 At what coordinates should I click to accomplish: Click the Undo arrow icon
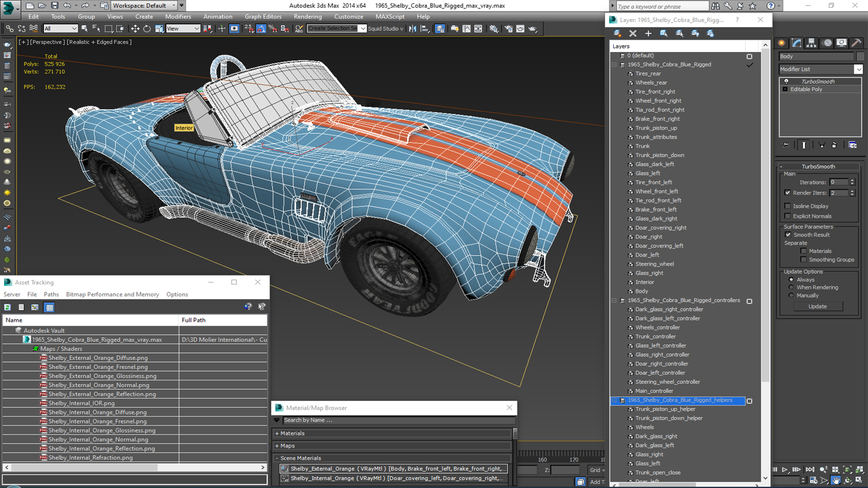67,5
